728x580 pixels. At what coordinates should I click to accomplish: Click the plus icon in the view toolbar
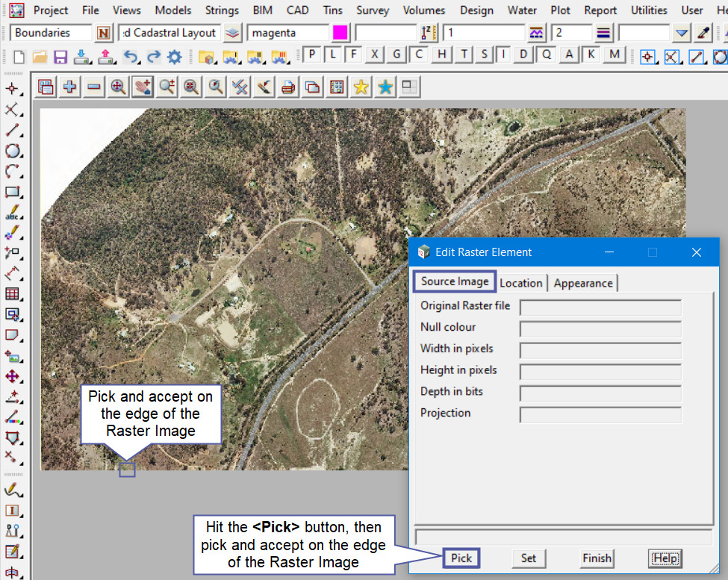click(69, 87)
